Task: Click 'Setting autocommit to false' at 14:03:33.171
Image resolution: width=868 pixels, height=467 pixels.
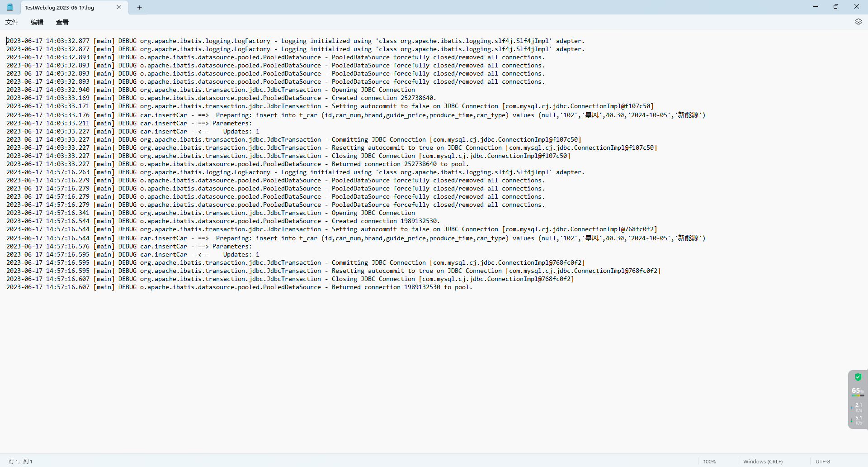Action: pyautogui.click(x=380, y=106)
